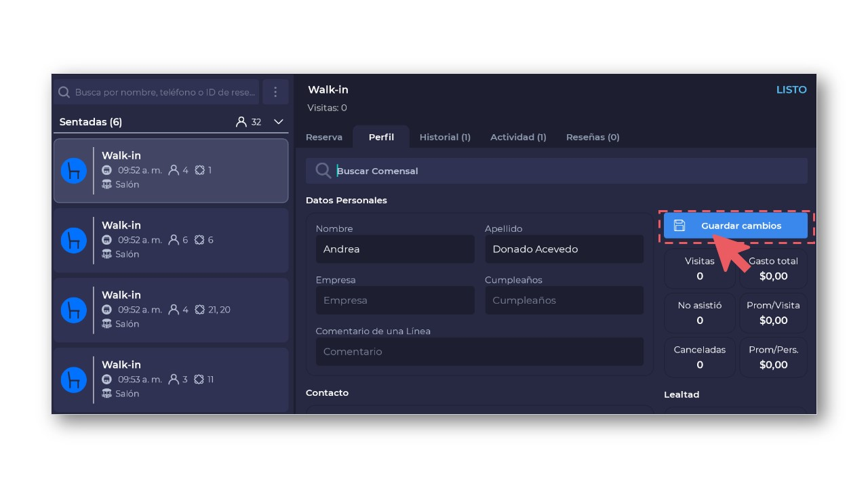The width and height of the screenshot is (868, 488).
Task: Focus the reservation search field
Action: point(157,92)
